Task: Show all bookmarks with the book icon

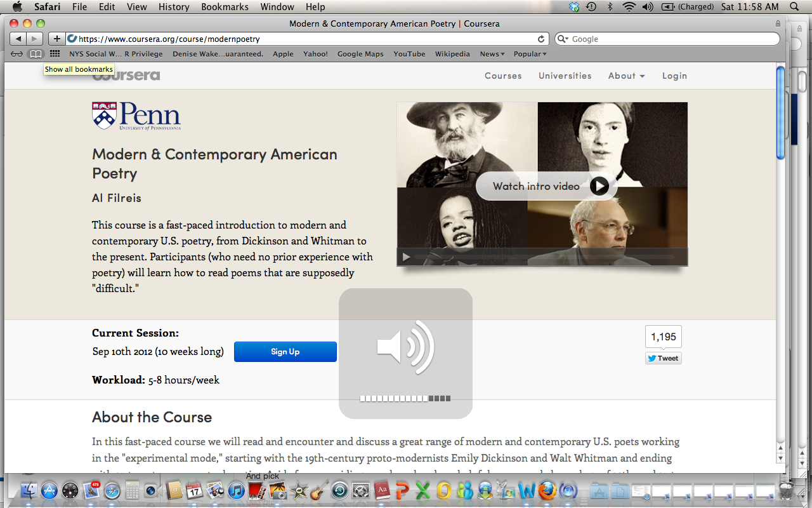Action: click(36, 54)
